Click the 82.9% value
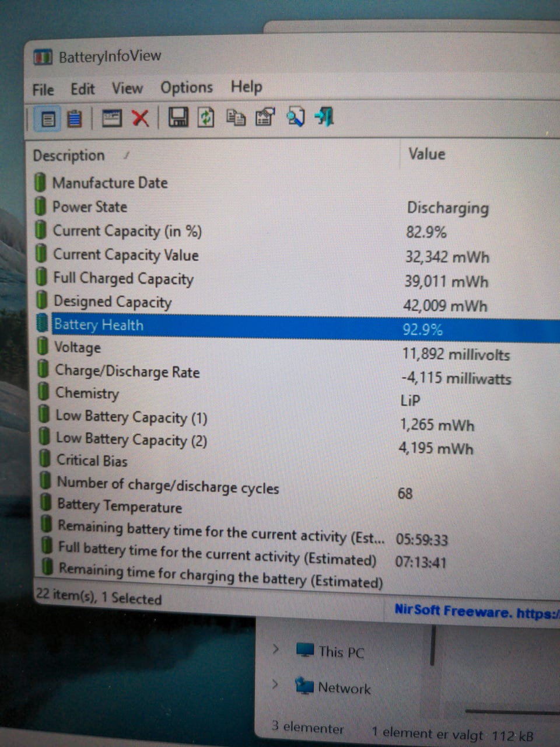Image resolution: width=560 pixels, height=747 pixels. coord(426,232)
